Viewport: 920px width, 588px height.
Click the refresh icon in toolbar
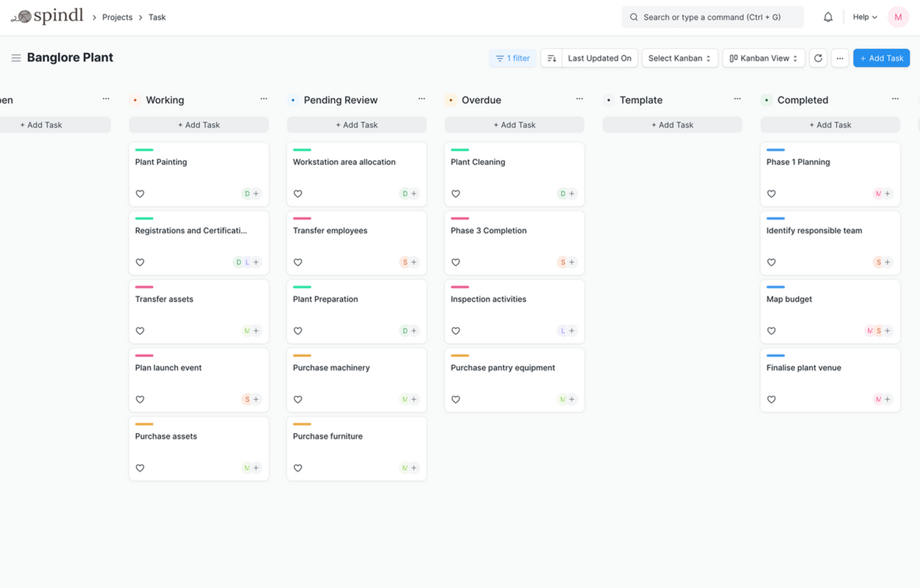click(x=818, y=58)
